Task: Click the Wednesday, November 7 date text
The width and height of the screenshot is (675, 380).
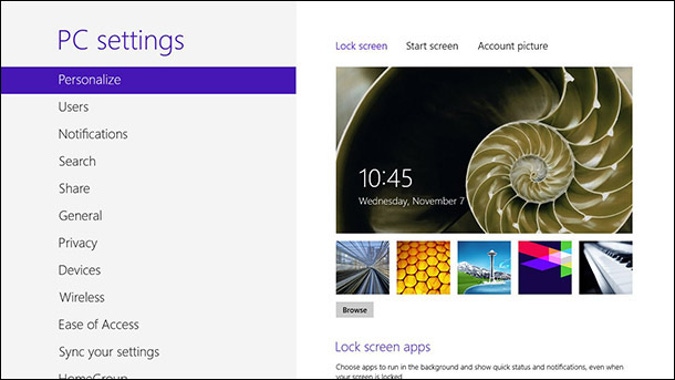Action: coord(412,201)
